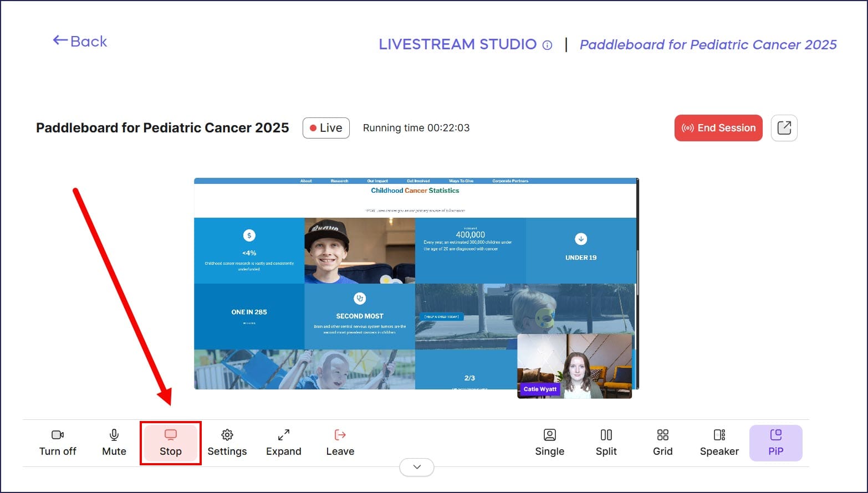Select the PiP layout

click(x=776, y=443)
